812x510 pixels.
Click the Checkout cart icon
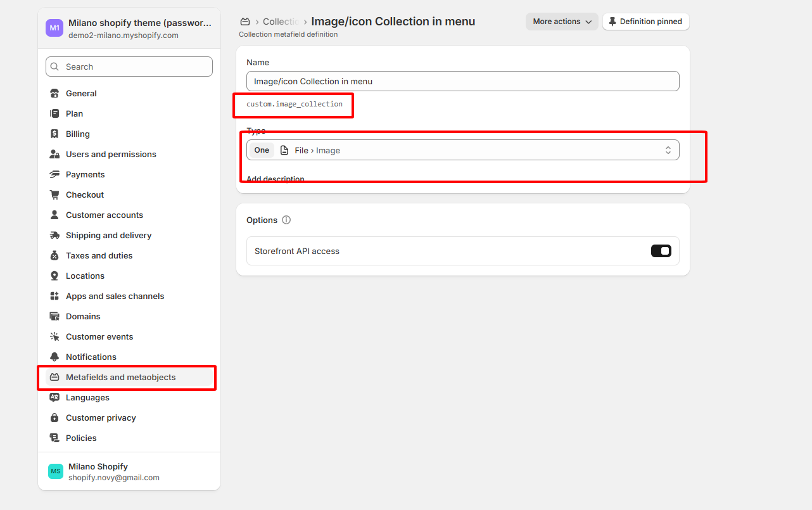(x=54, y=194)
